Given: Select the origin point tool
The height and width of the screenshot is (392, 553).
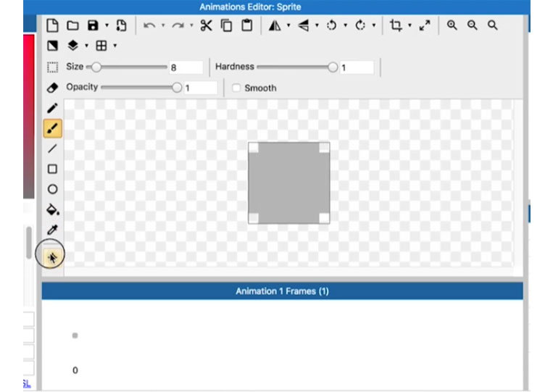Looking at the screenshot, I should 52,258.
